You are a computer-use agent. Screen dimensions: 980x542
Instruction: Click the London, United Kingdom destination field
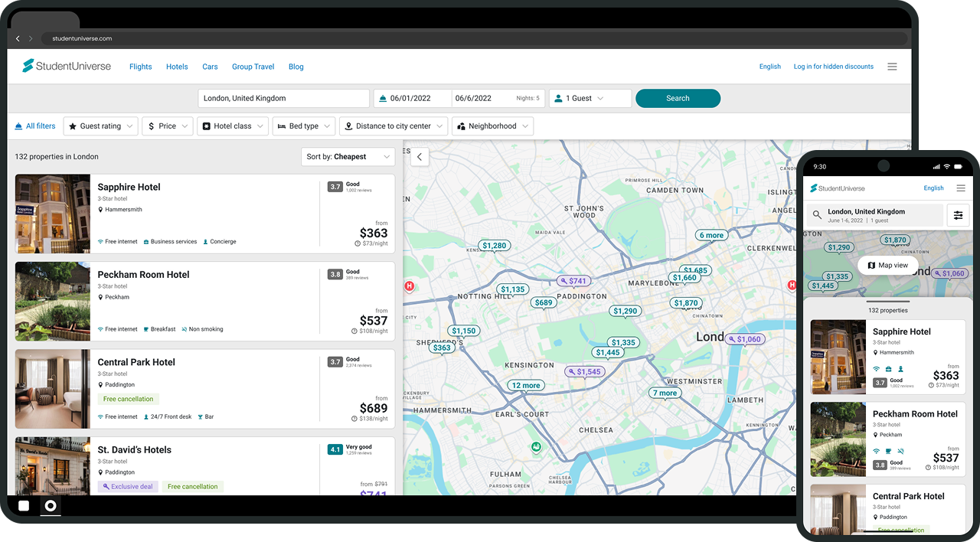pyautogui.click(x=284, y=99)
